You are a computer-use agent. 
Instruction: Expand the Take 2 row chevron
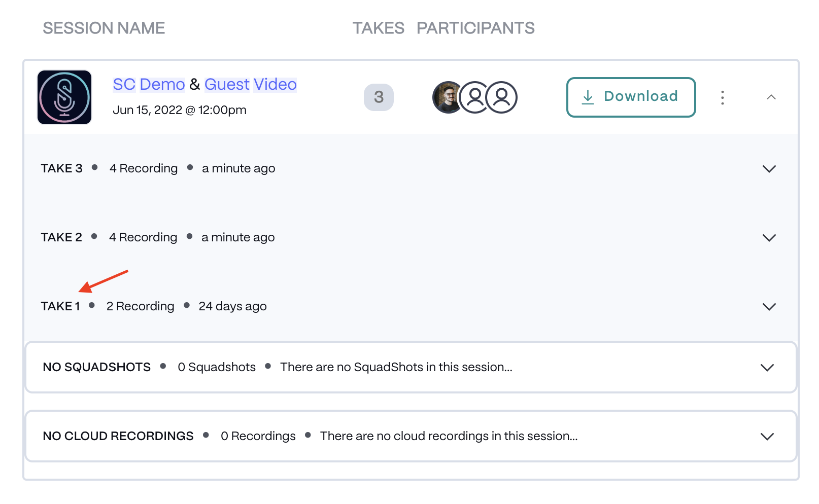[769, 238]
